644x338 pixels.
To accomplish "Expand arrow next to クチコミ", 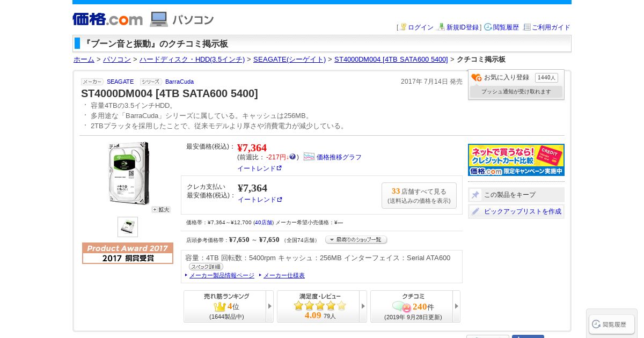I will click(x=457, y=306).
